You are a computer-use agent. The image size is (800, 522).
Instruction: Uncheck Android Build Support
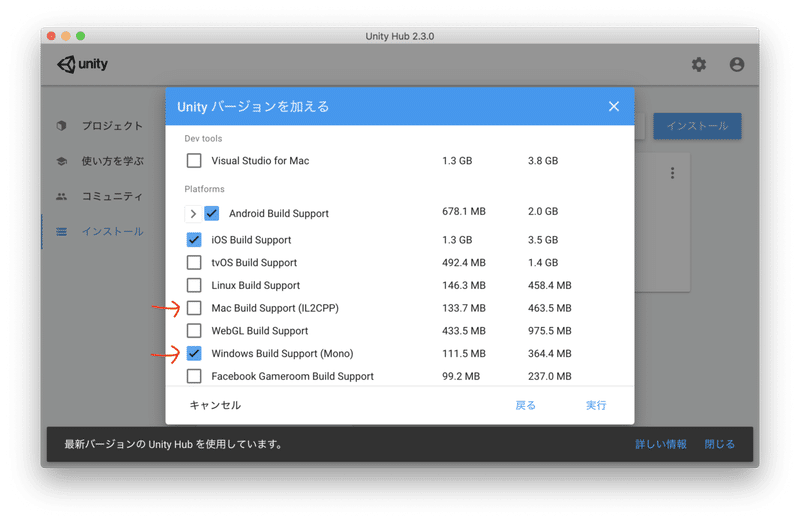[212, 213]
